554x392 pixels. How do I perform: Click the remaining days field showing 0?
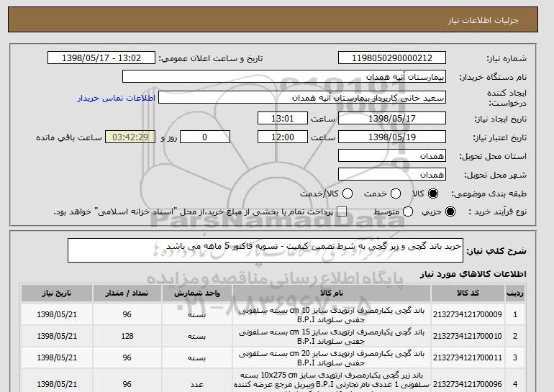click(205, 137)
